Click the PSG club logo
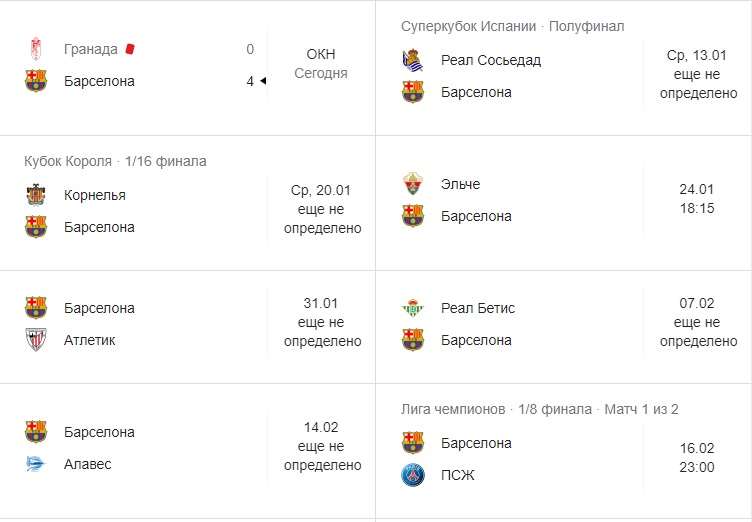Image resolution: width=752 pixels, height=522 pixels. (x=412, y=475)
